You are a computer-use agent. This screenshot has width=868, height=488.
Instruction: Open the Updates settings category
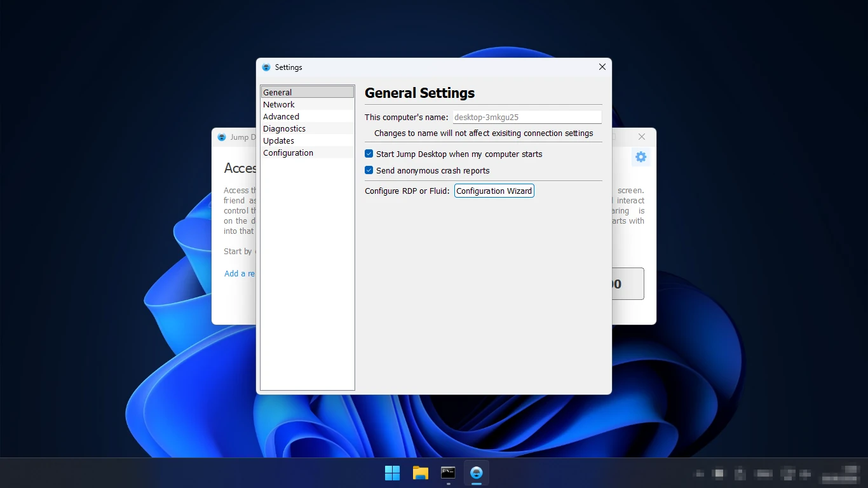pyautogui.click(x=308, y=140)
